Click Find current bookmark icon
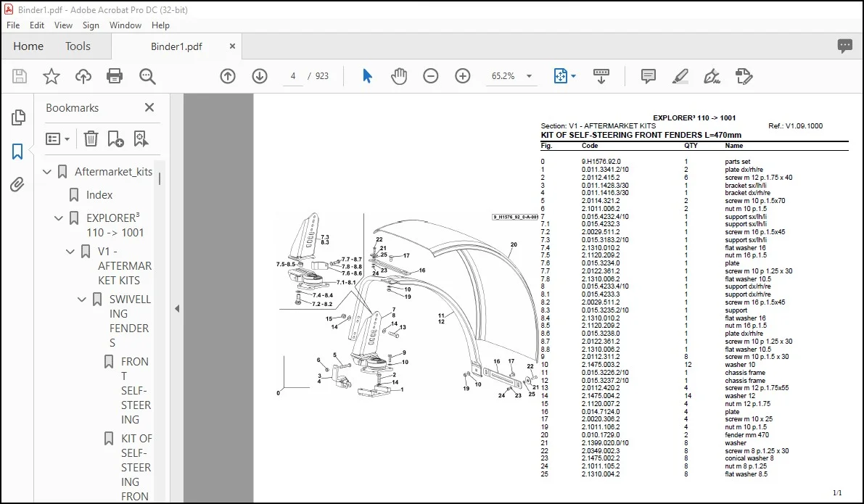864x504 pixels. click(x=141, y=139)
